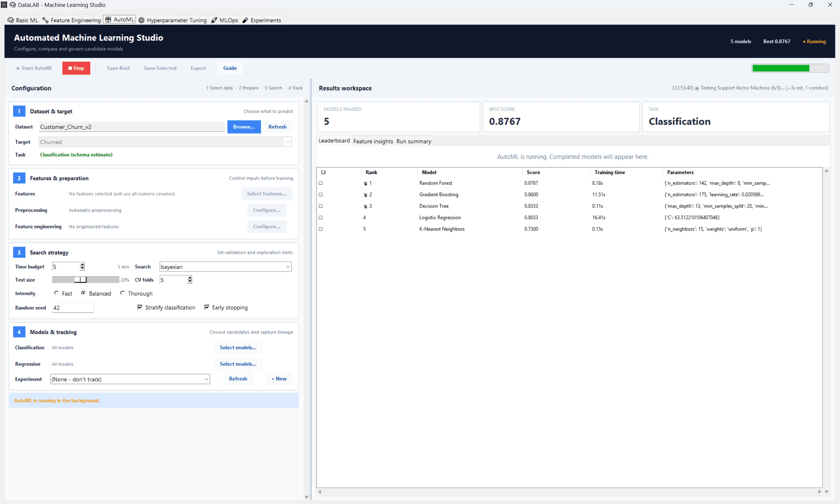Click the Hyperparameter Tuning gear icon
This screenshot has width=840, height=504.
pos(142,20)
